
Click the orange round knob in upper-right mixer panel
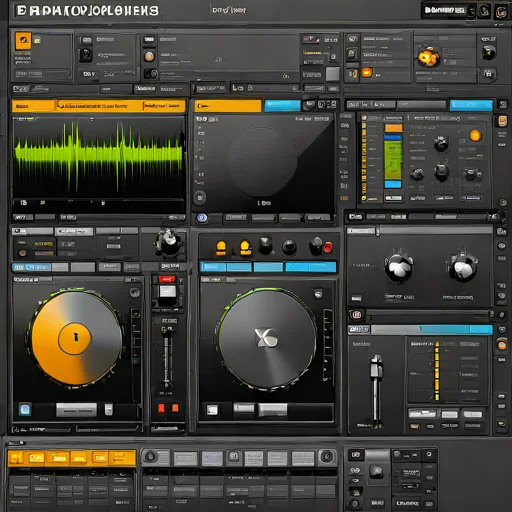coord(476,135)
